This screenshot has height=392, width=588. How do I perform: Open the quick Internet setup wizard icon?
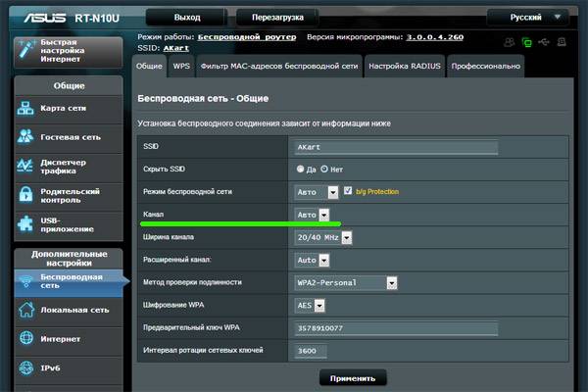pos(25,50)
